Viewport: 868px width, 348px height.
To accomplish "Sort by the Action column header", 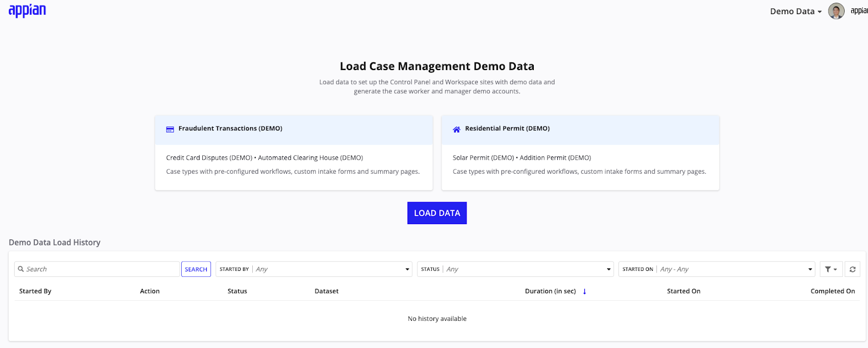I will (x=150, y=292).
